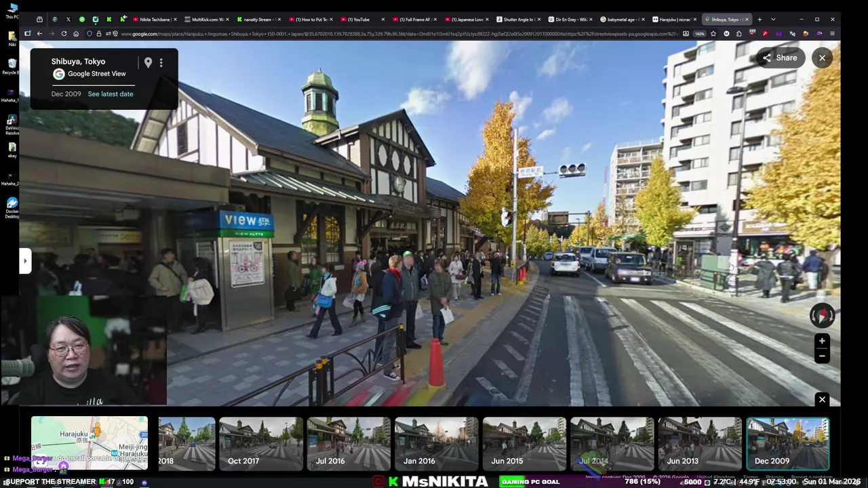Reload the page with the refresh icon
This screenshot has height=488, width=868.
[64, 33]
